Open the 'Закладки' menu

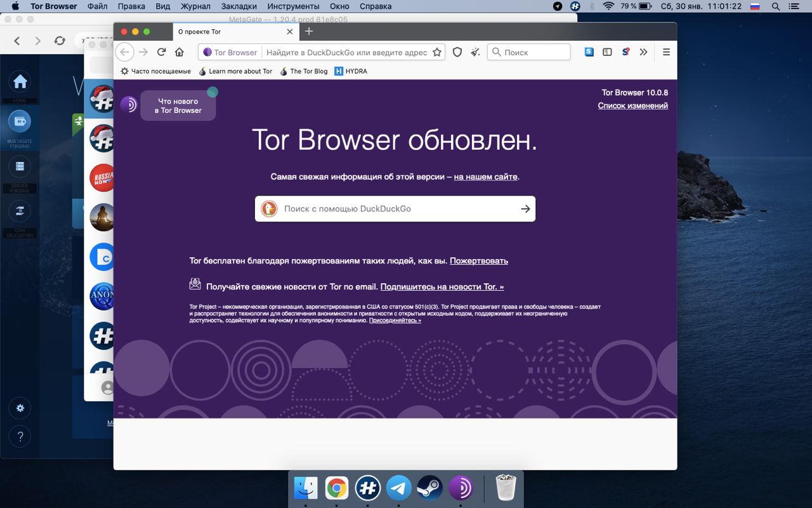coord(239,6)
